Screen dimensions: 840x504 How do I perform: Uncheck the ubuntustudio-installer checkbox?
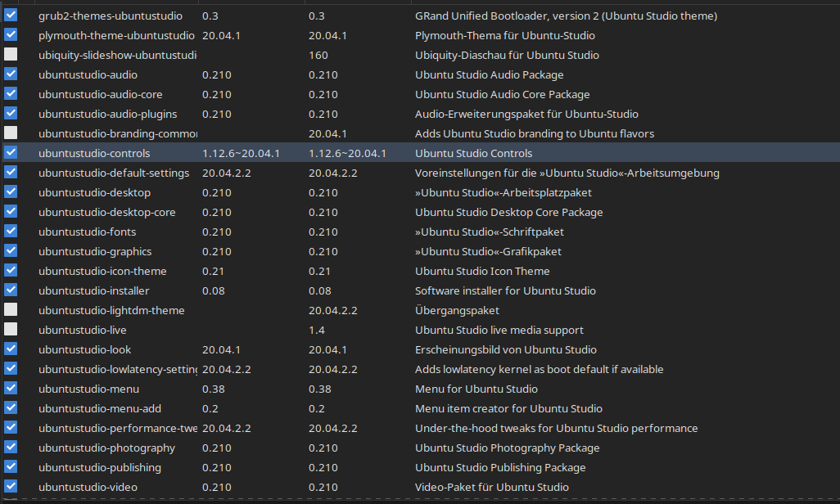[11, 290]
